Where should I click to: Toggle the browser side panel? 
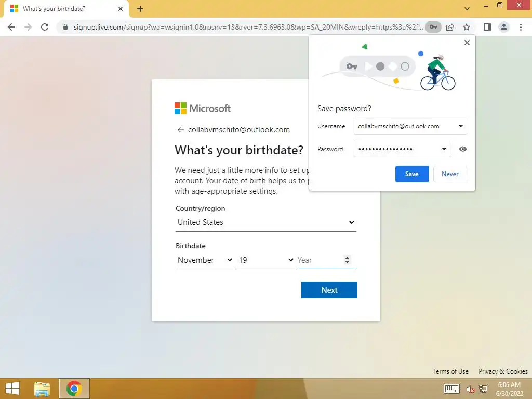487,27
